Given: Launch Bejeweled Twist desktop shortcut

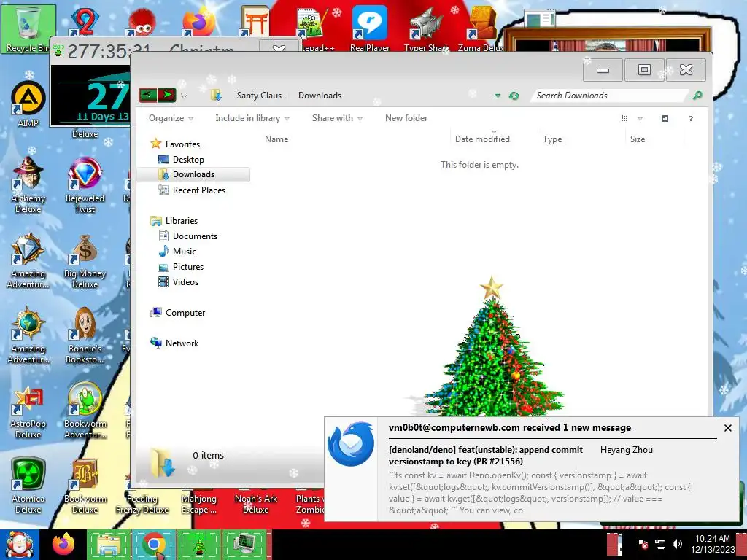Looking at the screenshot, I should coord(85,184).
